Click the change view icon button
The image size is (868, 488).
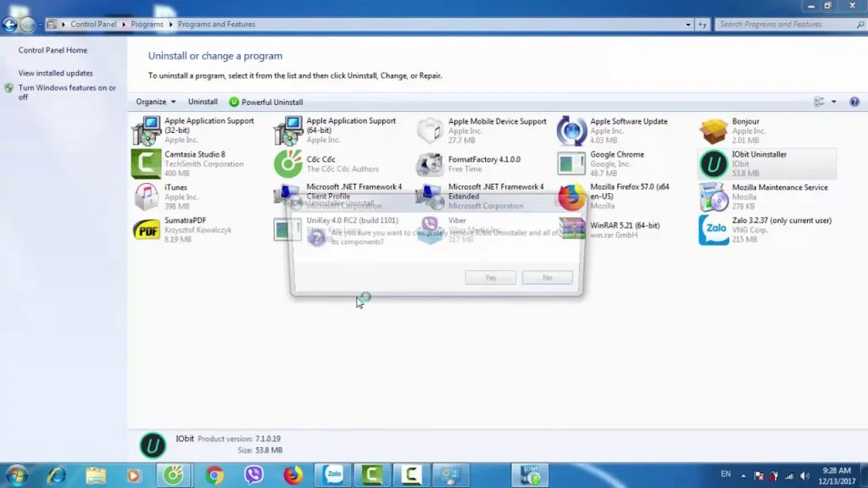[820, 102]
